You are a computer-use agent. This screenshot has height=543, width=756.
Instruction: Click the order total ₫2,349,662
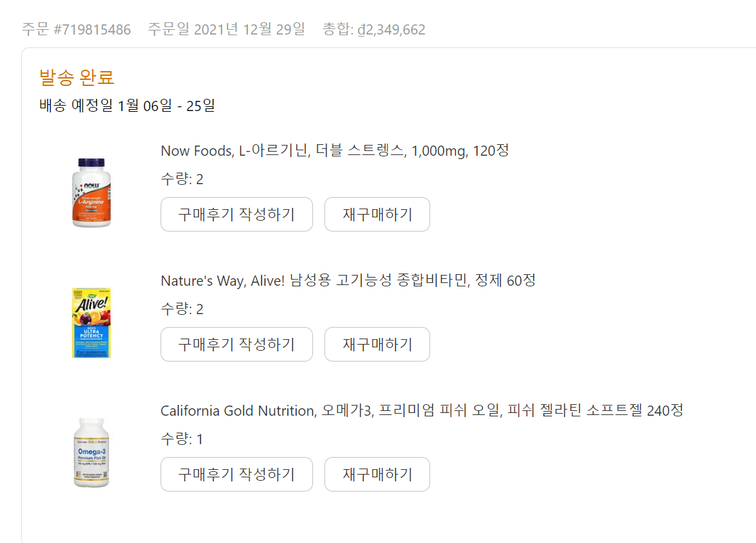[x=374, y=30]
